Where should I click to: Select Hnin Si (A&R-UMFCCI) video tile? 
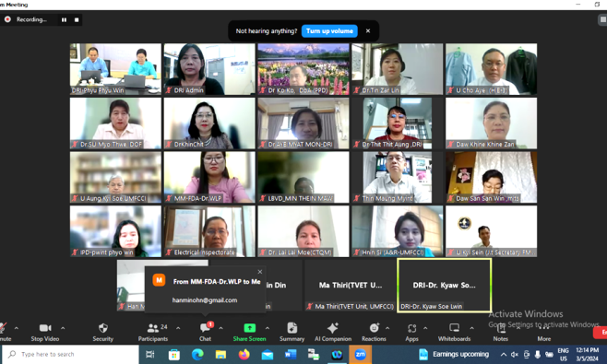click(398, 231)
